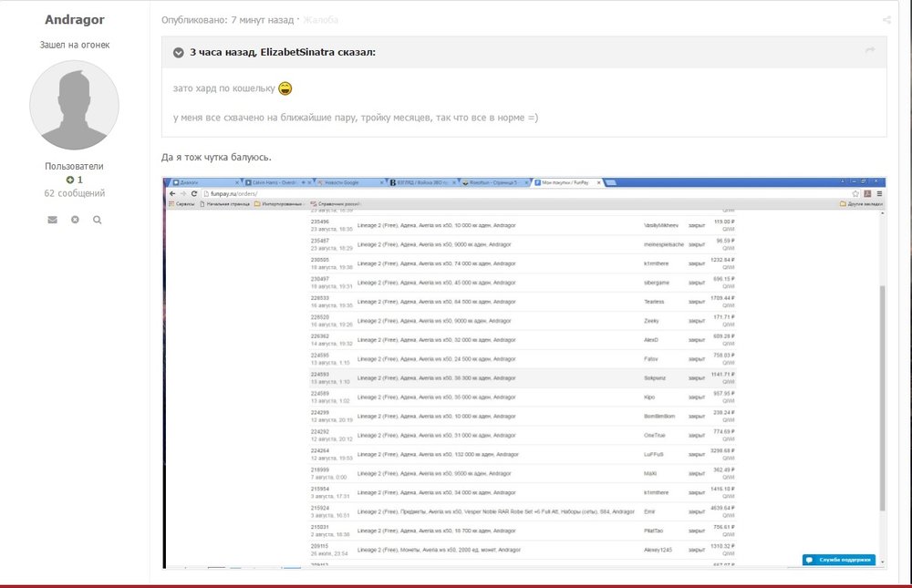Screen dimensions: 912x588
Task: Open the Andragor username profile link
Action: tap(75, 19)
